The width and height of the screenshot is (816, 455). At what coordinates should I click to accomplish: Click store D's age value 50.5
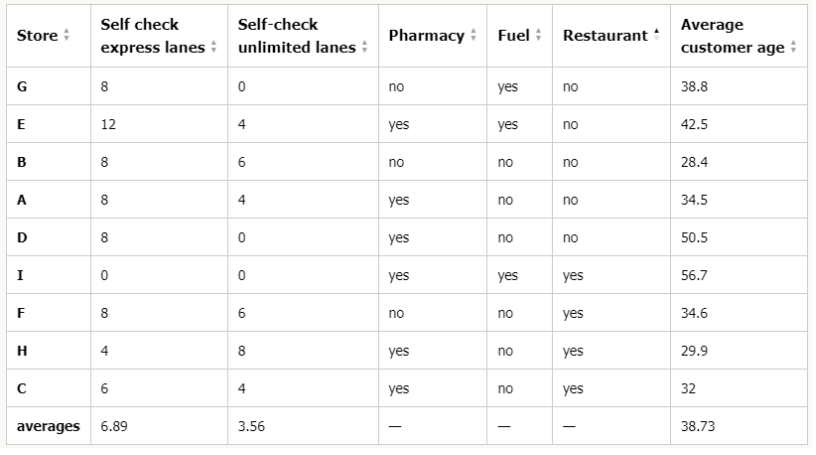(x=694, y=238)
